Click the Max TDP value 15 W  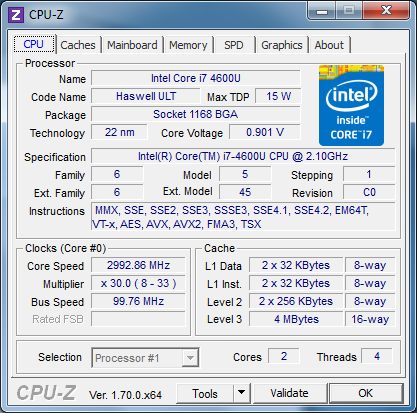pos(278,96)
